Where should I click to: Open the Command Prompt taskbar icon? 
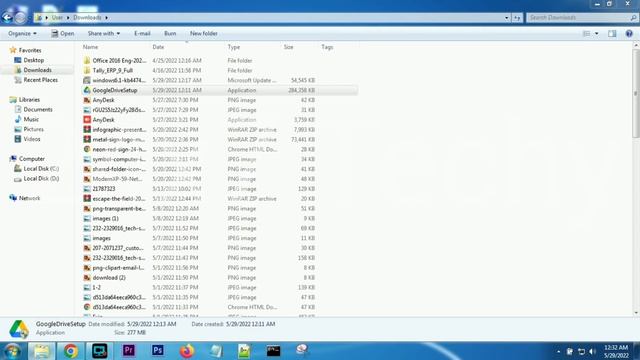tap(273, 351)
